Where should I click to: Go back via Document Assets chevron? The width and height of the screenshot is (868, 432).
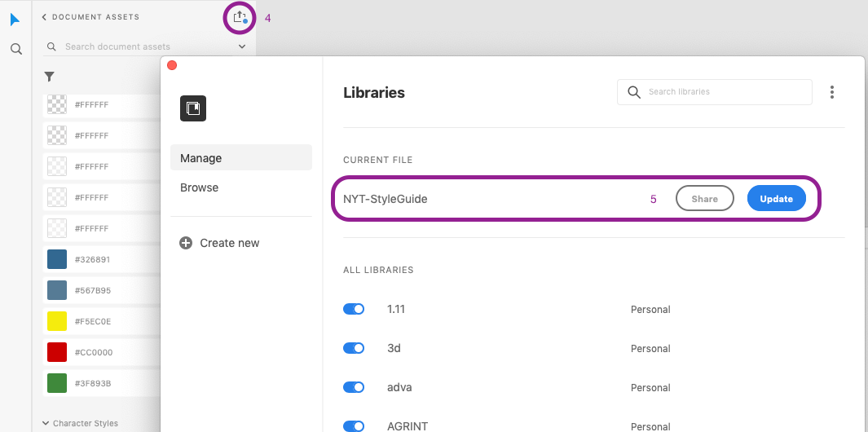[44, 17]
